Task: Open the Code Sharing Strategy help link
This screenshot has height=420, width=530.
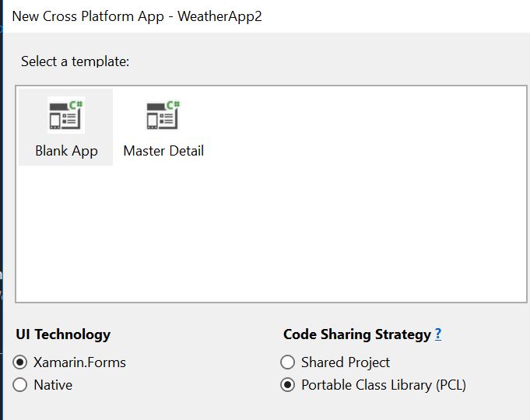Action: 438,334
